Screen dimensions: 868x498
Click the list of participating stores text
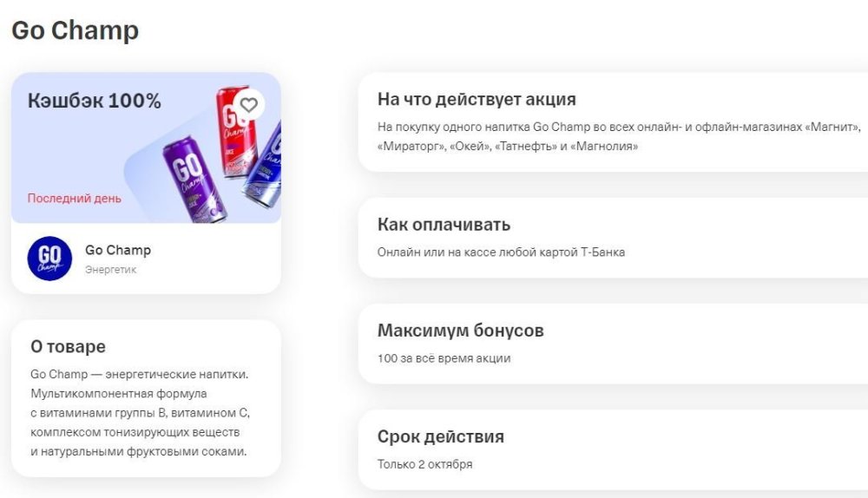coord(619,137)
